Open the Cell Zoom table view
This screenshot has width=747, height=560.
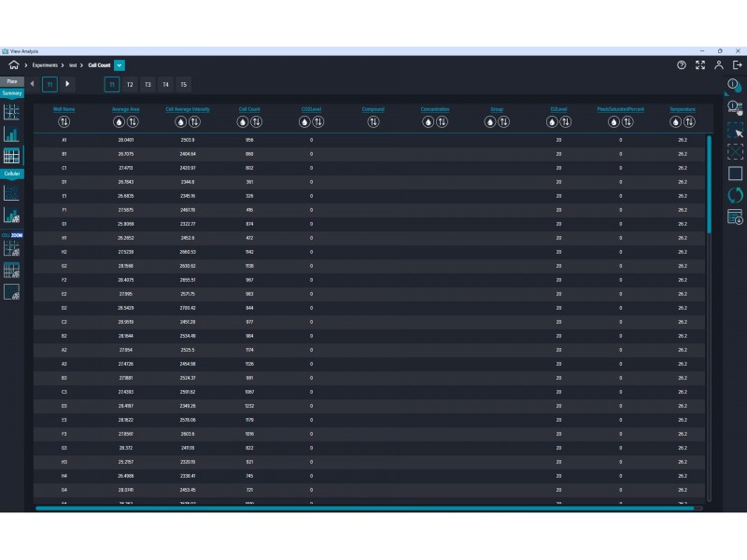click(x=11, y=271)
